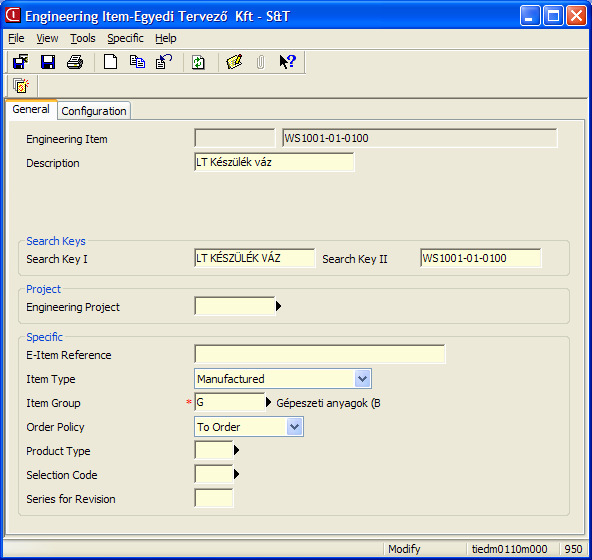Open the Tools menu

coord(83,39)
